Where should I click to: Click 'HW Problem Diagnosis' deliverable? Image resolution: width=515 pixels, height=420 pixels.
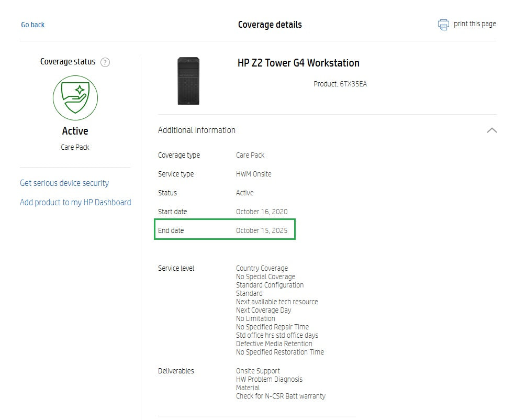click(269, 379)
